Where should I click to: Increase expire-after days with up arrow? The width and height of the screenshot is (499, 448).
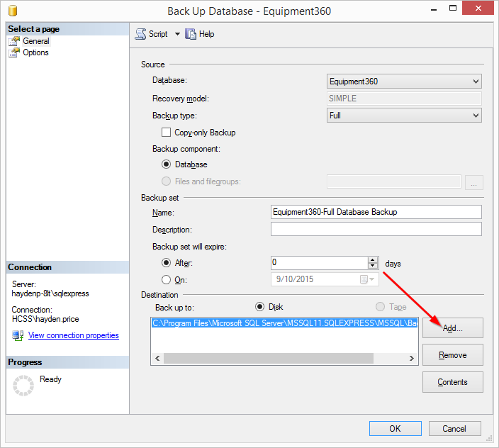pos(373,259)
